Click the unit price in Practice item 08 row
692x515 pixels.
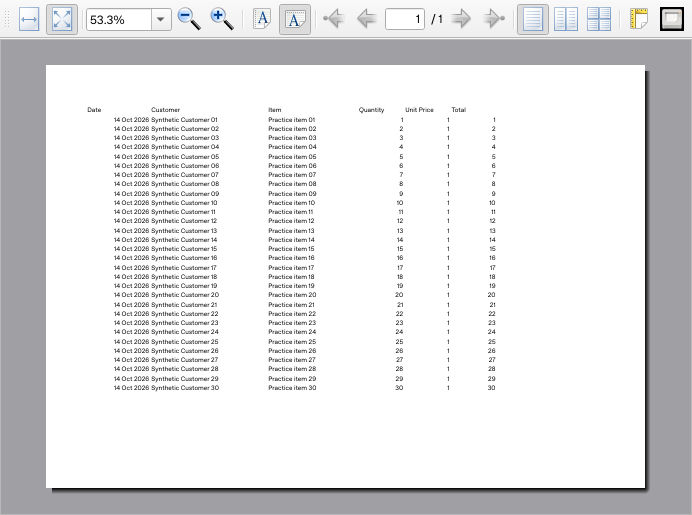point(448,184)
